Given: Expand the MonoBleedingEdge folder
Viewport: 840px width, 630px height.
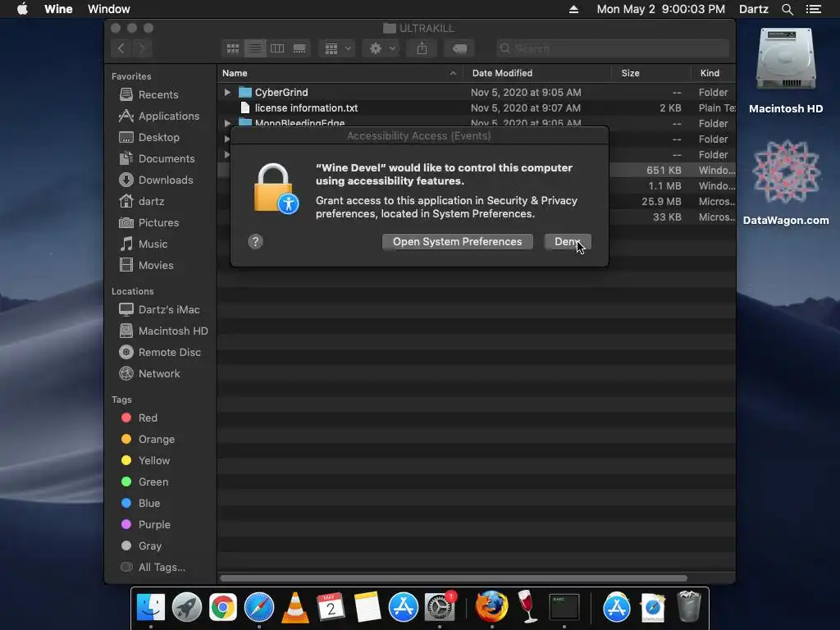Looking at the screenshot, I should pos(227,123).
